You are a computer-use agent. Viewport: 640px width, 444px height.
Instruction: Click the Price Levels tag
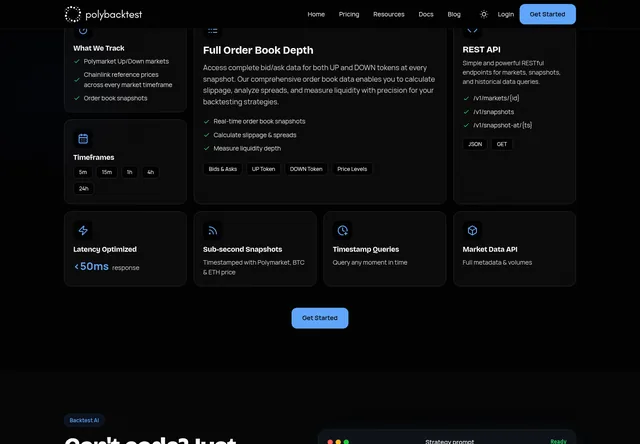point(352,169)
